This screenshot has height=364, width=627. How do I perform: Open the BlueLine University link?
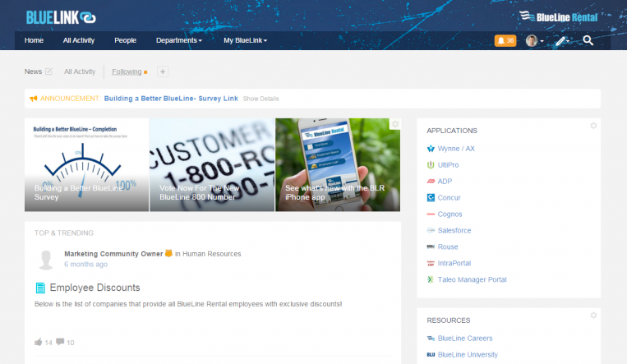point(468,355)
